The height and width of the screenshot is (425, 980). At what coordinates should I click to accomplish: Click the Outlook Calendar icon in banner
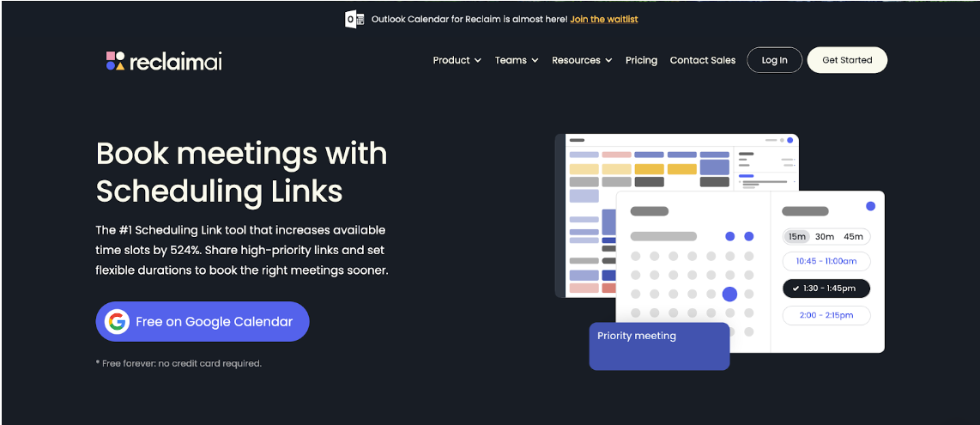pos(354,19)
